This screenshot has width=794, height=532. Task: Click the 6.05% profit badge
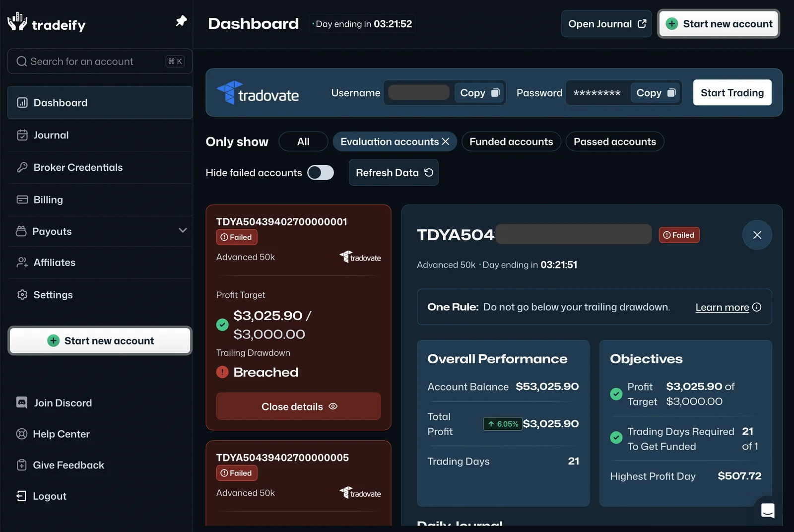[503, 424]
